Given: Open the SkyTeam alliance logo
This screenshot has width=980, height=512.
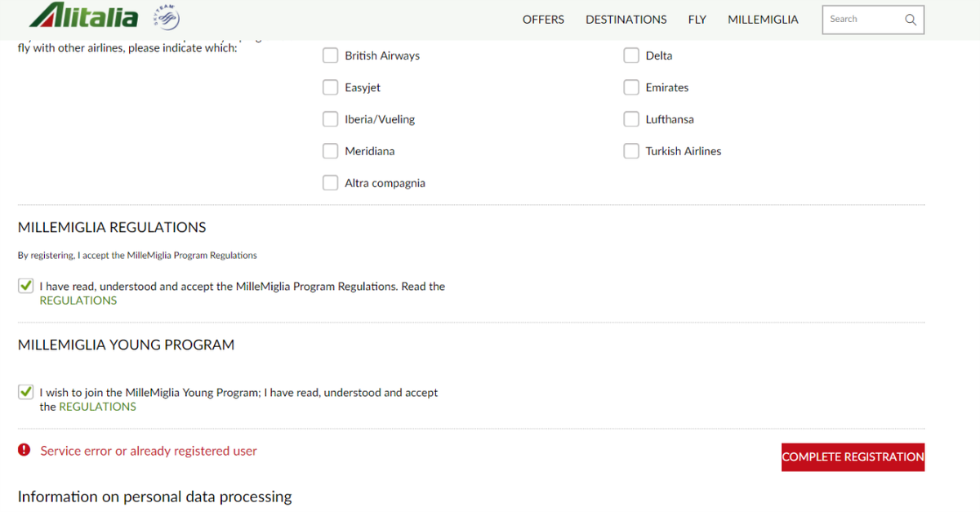Looking at the screenshot, I should click(167, 18).
